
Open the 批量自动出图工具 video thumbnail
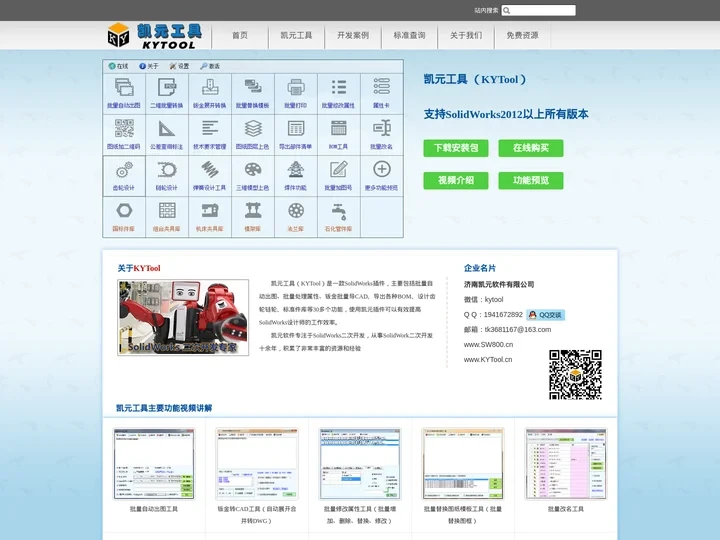point(154,464)
